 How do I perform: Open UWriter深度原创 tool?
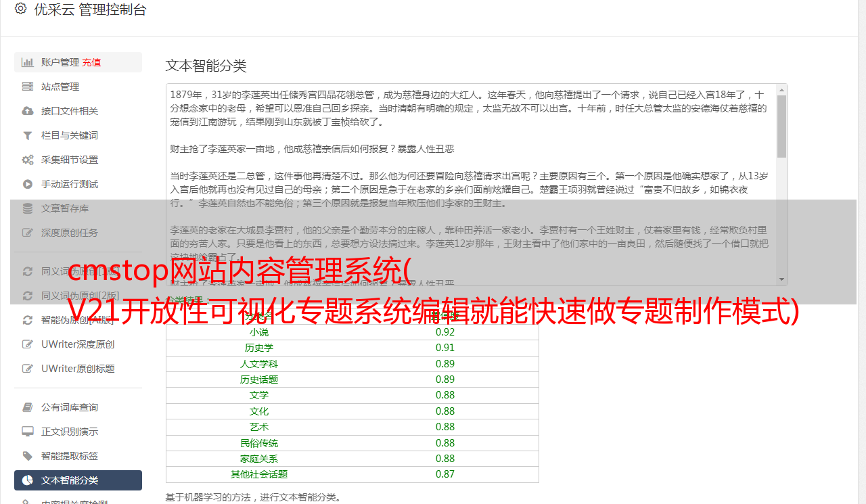click(x=78, y=344)
